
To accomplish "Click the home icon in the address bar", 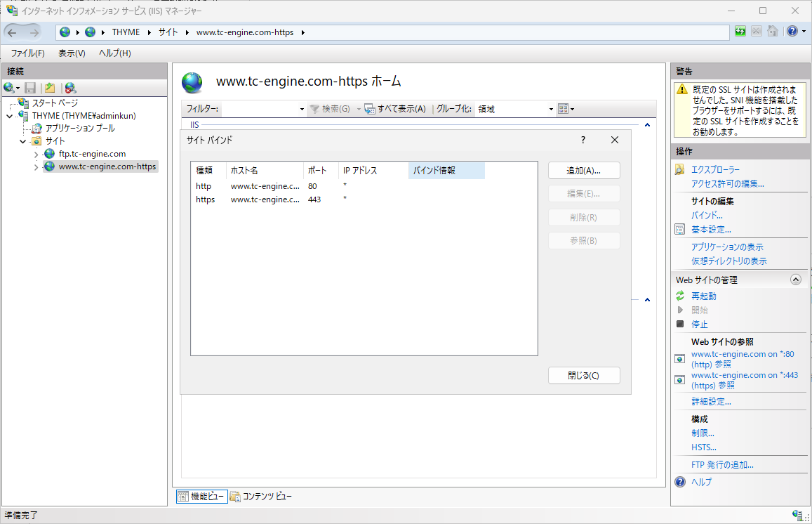I will click(x=772, y=31).
